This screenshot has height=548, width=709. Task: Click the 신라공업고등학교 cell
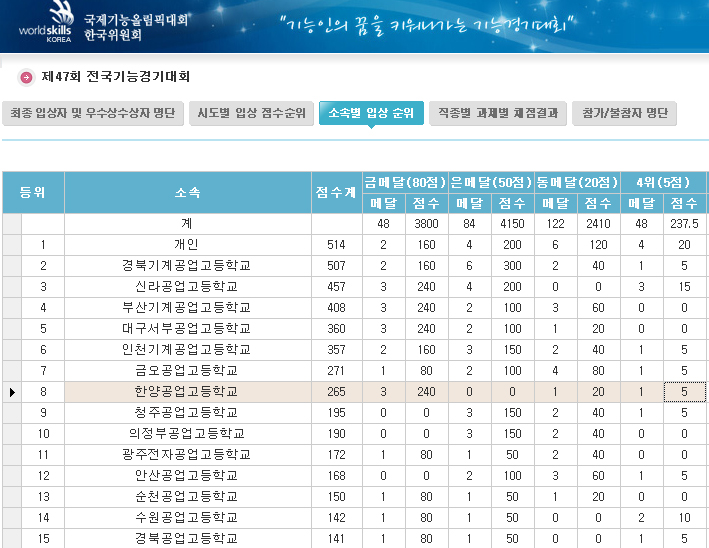187,287
